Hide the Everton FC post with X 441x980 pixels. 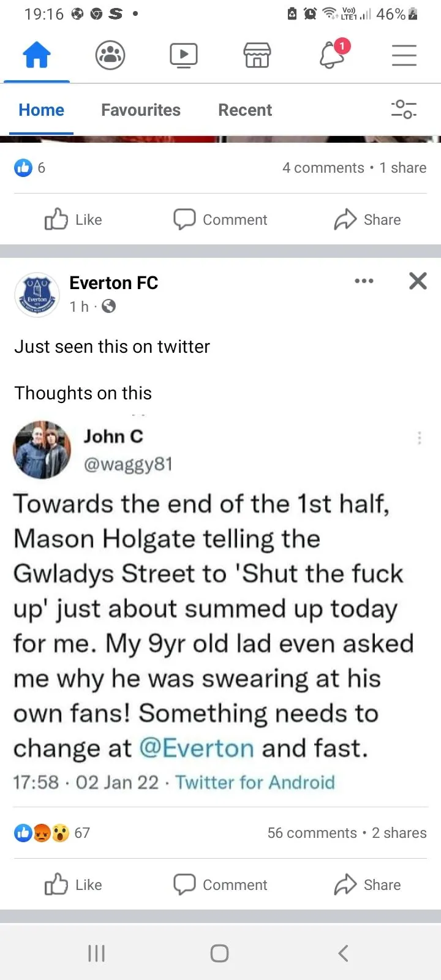click(418, 281)
